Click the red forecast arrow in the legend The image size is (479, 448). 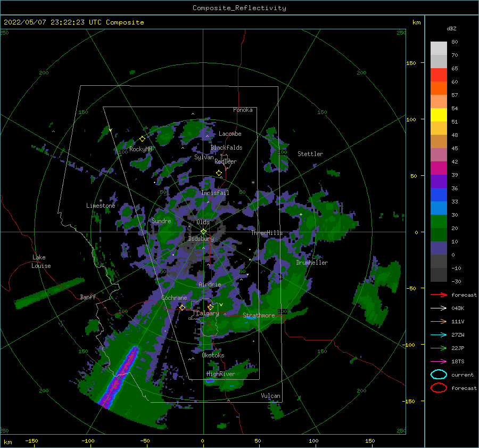coord(439,295)
